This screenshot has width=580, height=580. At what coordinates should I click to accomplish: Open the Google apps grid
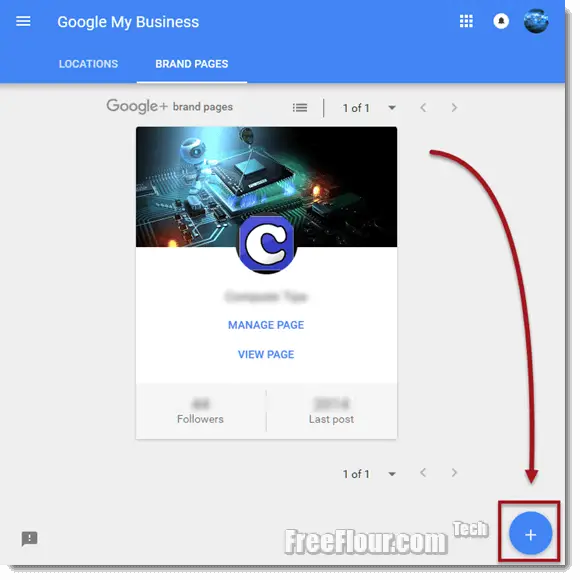point(466,21)
